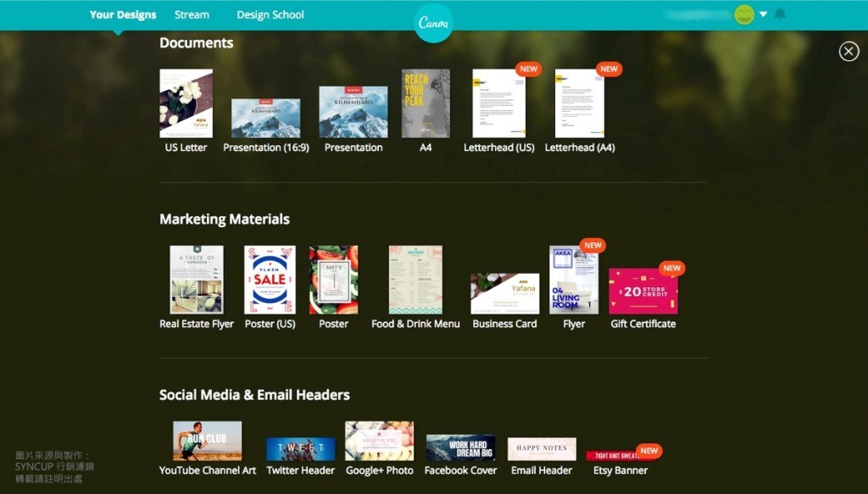Expand the account dropdown arrow
This screenshot has width=868, height=494.
tap(763, 14)
